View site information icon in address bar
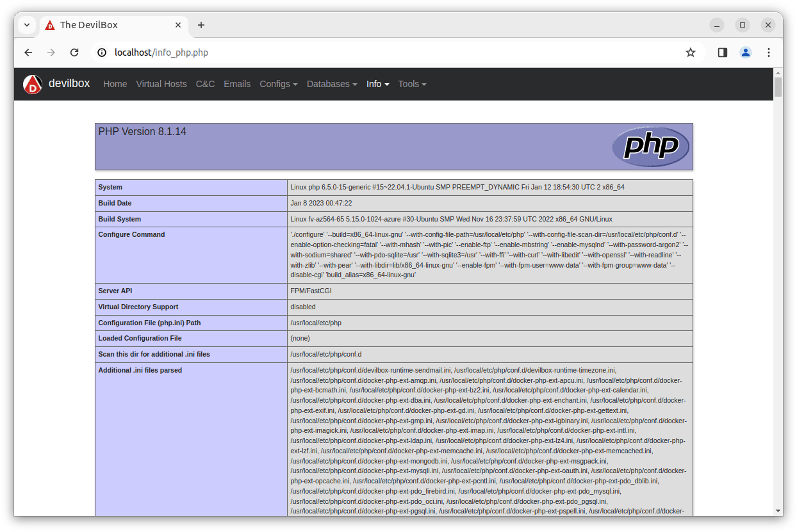This screenshot has height=532, width=797. point(102,52)
